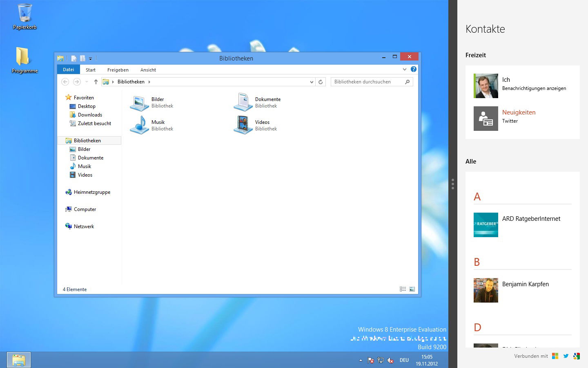This screenshot has width=588, height=368.
Task: Click the Google icon next to Verbunden mit
Action: point(577,356)
